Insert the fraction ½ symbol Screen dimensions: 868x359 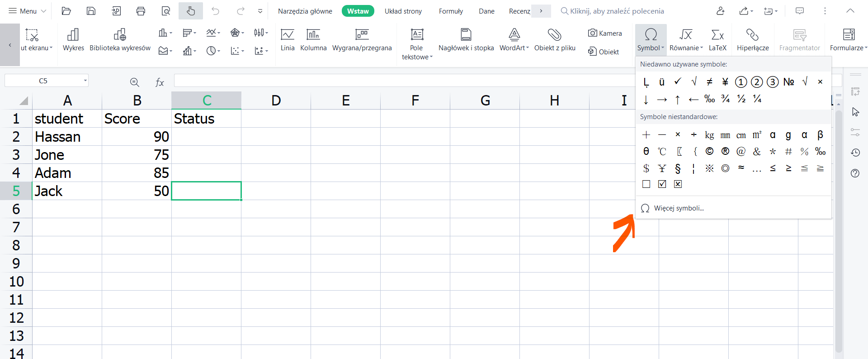(x=741, y=99)
